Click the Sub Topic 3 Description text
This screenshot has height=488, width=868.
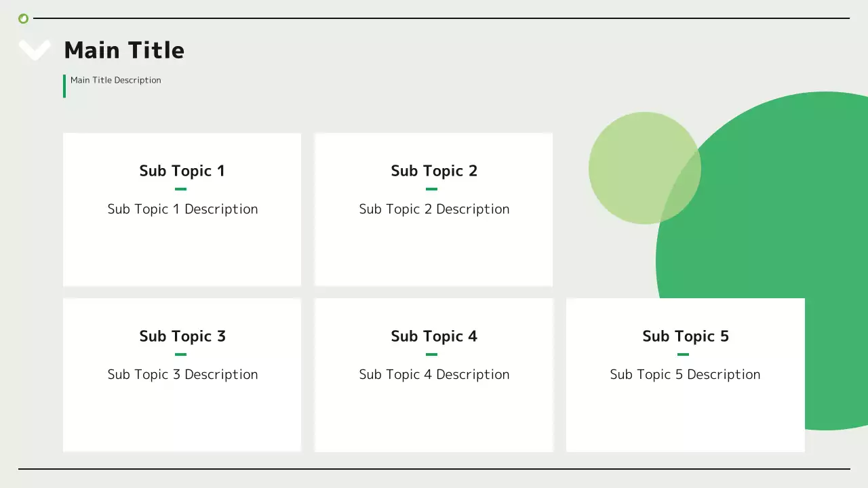[182, 374]
